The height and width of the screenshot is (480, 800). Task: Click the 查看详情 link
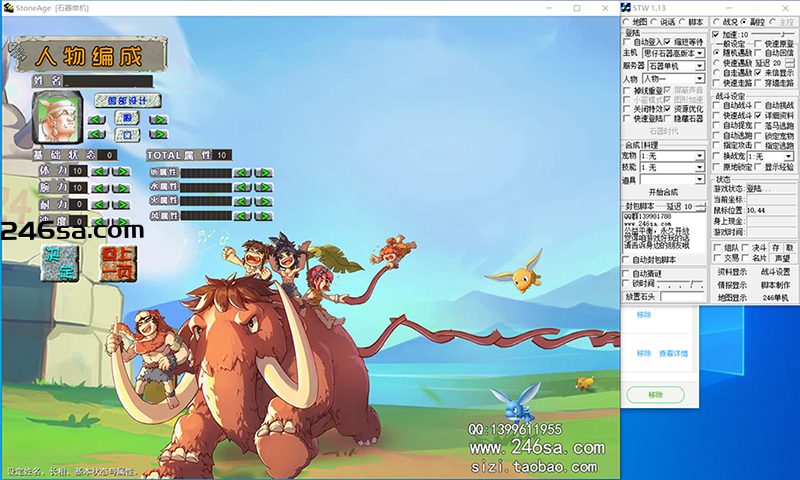(x=673, y=353)
